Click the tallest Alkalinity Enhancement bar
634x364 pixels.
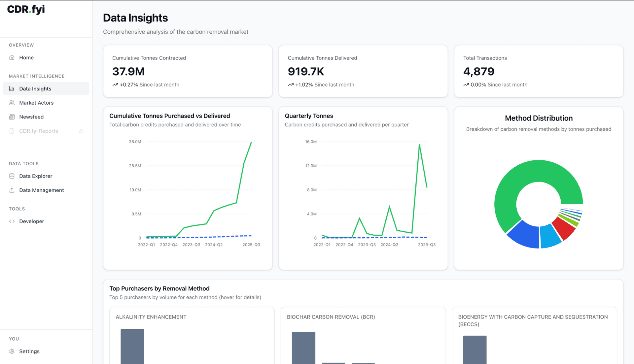(132, 347)
